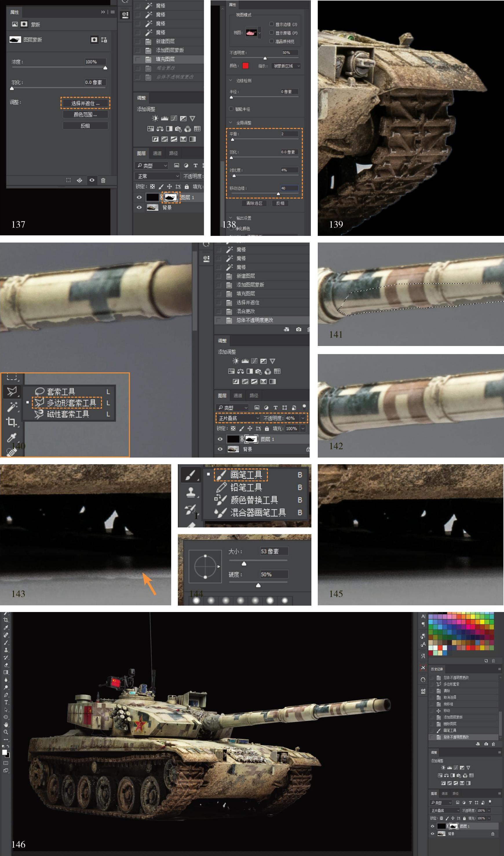Screen dimensions: 504x856
Task: Click the 硬度 slider handle in brush settings
Action: pos(258,585)
